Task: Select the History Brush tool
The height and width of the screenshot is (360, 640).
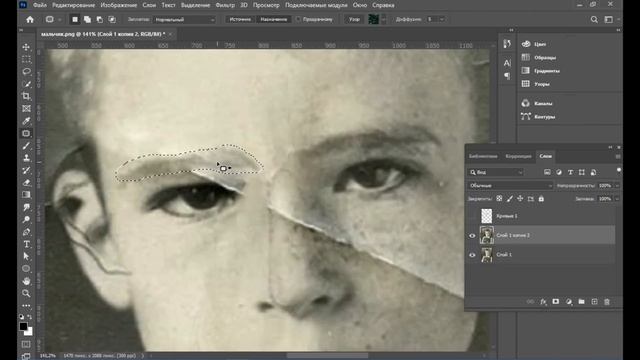Action: pos(26,170)
